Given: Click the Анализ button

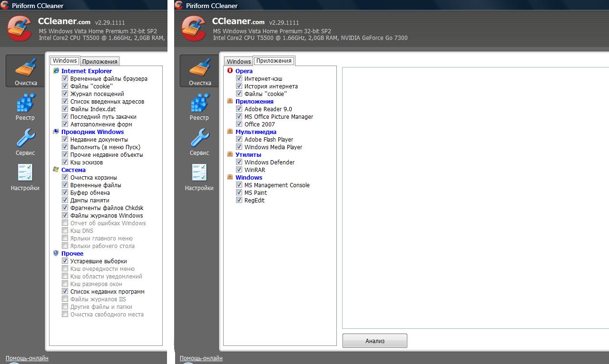Looking at the screenshot, I should [375, 341].
